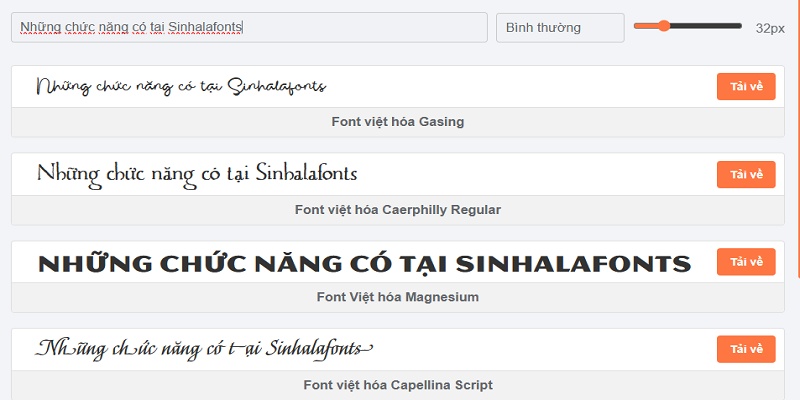Download the Gasing font with Tải về
This screenshot has width=800, height=400.
(746, 86)
